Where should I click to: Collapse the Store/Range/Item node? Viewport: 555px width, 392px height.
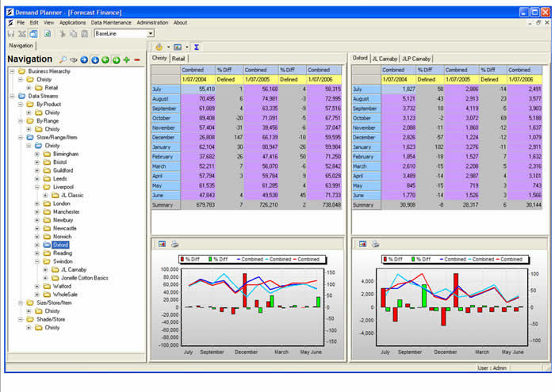[x=21, y=137]
